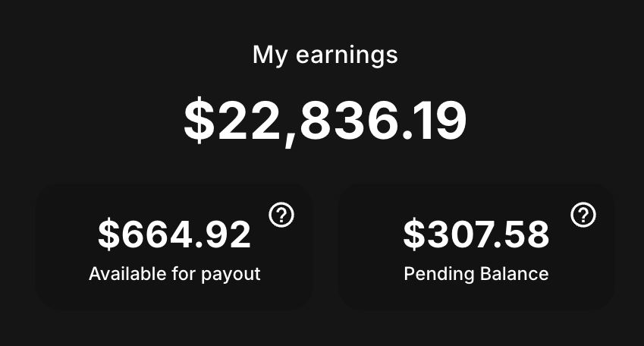Click the "My earnings" title text
Image resolution: width=644 pixels, height=346 pixels.
325,55
